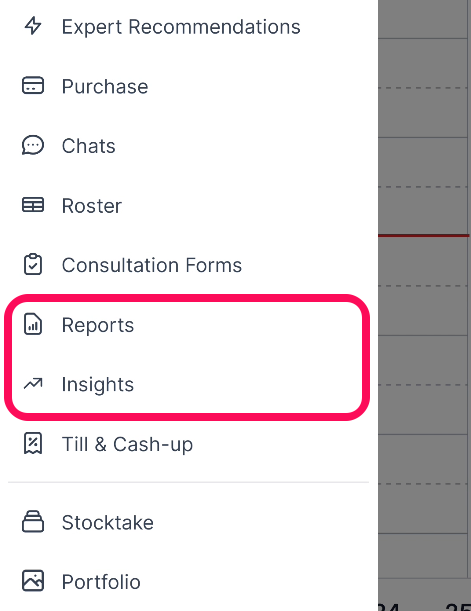This screenshot has width=471, height=611.
Task: Click the speech bubble Chats icon
Action: pos(33,145)
